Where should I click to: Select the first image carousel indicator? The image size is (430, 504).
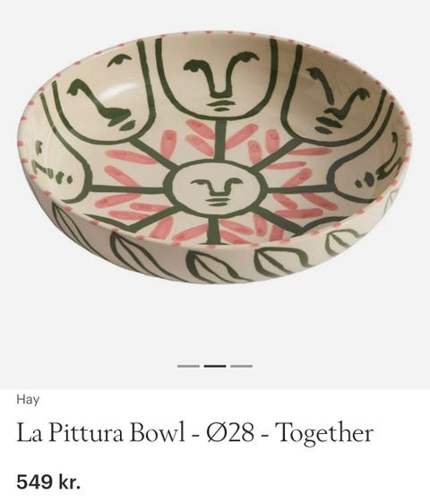click(x=188, y=366)
